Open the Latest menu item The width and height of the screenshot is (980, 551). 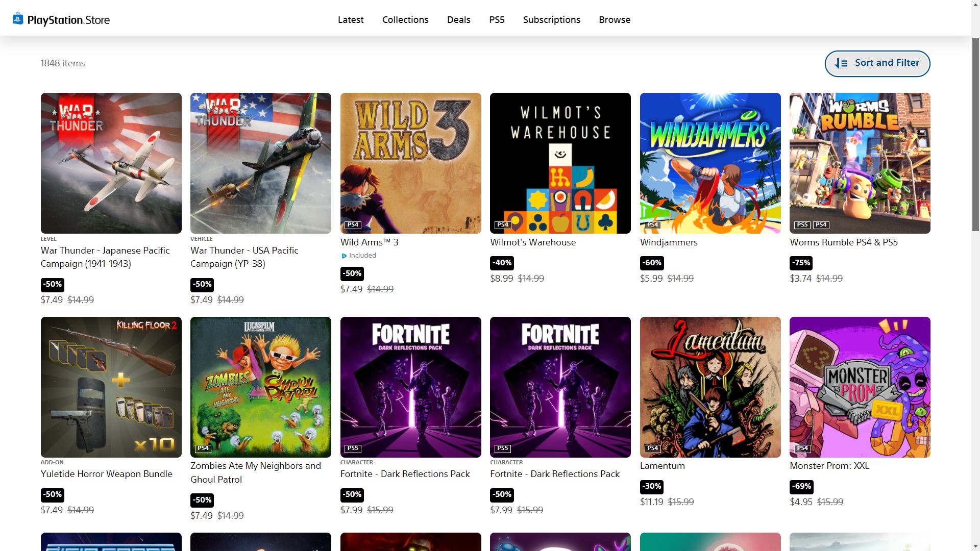coord(351,20)
